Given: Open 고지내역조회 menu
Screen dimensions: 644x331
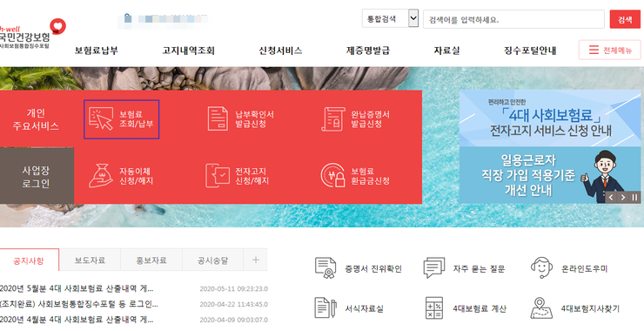Looking at the screenshot, I should [x=189, y=51].
